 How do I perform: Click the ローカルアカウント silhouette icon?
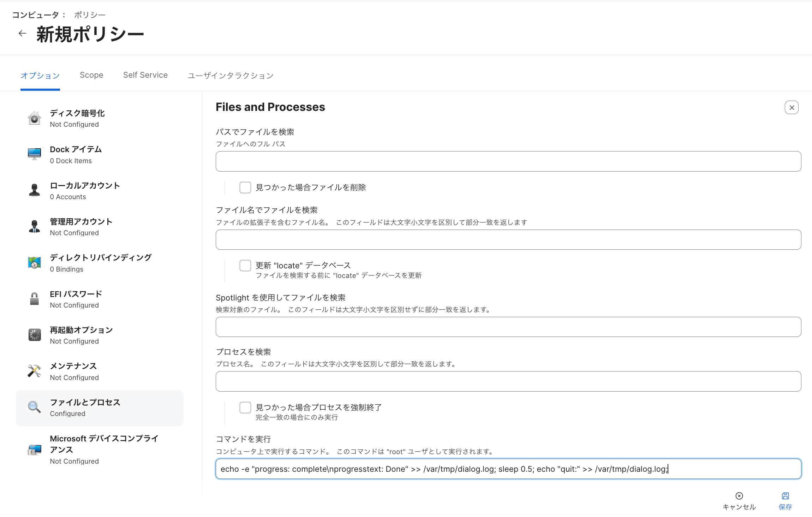[x=34, y=190]
